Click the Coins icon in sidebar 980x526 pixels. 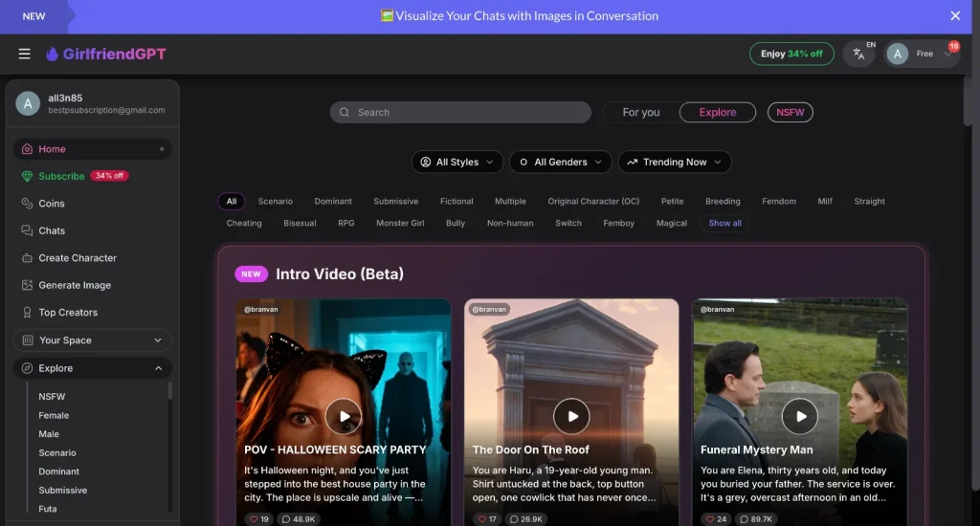[x=27, y=203]
